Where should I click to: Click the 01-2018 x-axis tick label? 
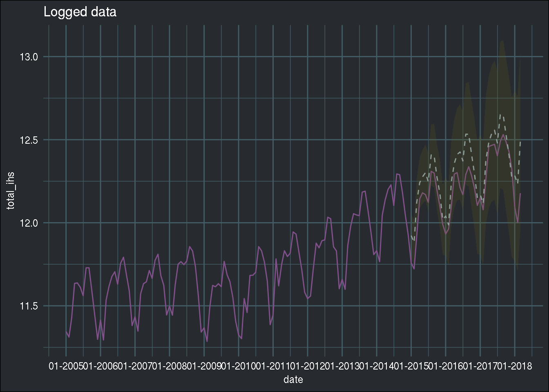click(x=515, y=366)
